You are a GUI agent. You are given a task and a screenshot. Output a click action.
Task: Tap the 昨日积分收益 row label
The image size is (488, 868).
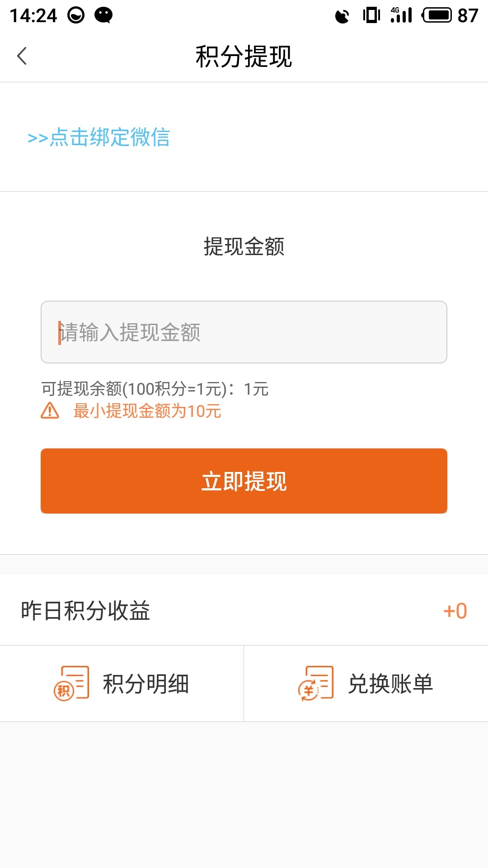85,611
